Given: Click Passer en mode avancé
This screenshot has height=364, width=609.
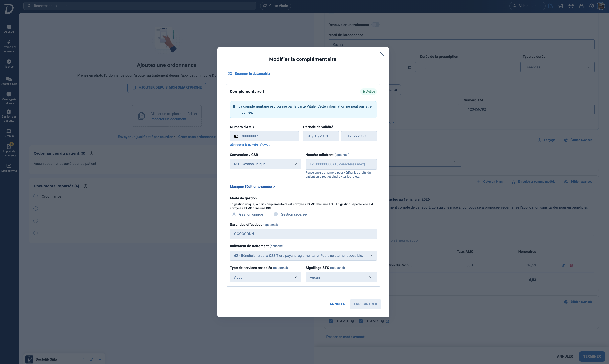Looking at the screenshot, I should pos(345,337).
